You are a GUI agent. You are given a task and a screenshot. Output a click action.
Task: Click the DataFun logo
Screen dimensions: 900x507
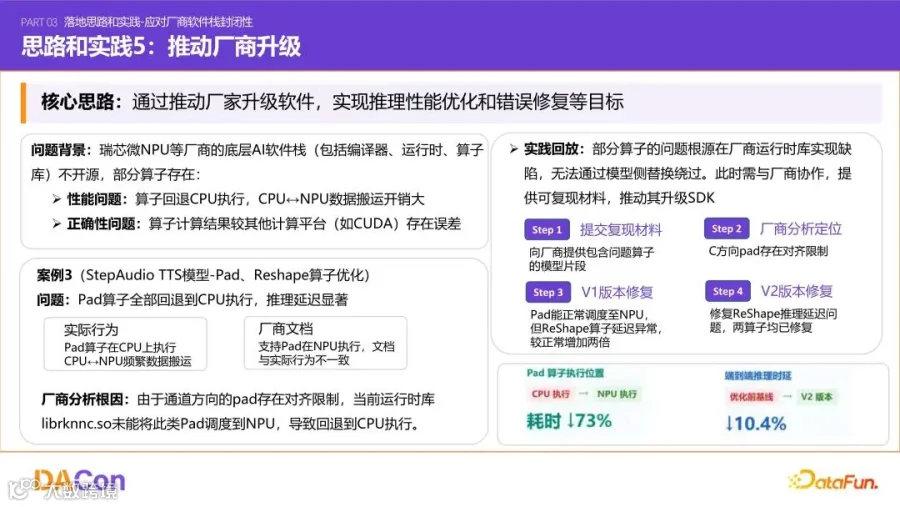pos(833,480)
